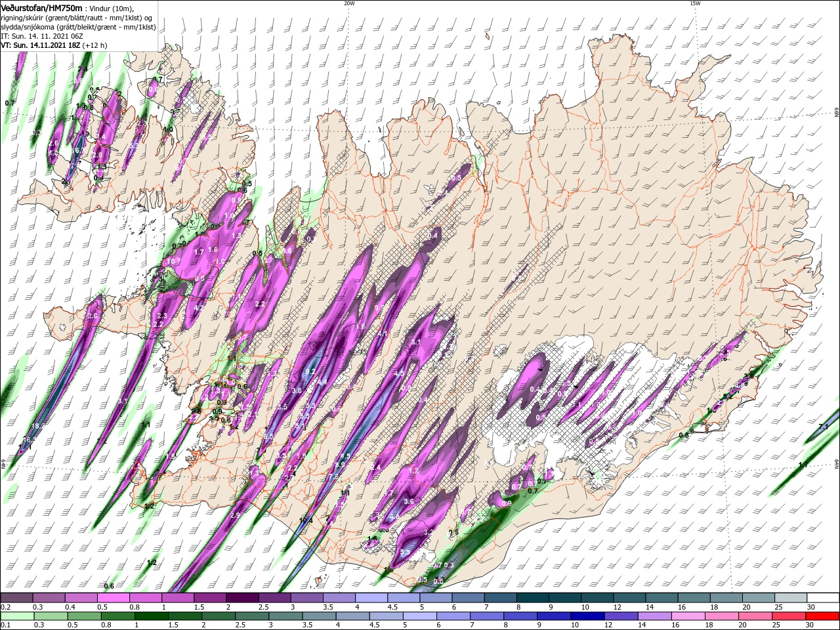Click the 15W longitude label
Viewport: 840px width, 630px height.
pyautogui.click(x=695, y=3)
